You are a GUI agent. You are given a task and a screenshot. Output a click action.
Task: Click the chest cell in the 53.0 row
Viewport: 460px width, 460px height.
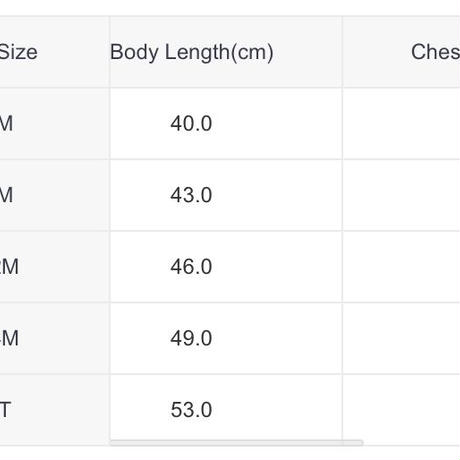[401, 410]
